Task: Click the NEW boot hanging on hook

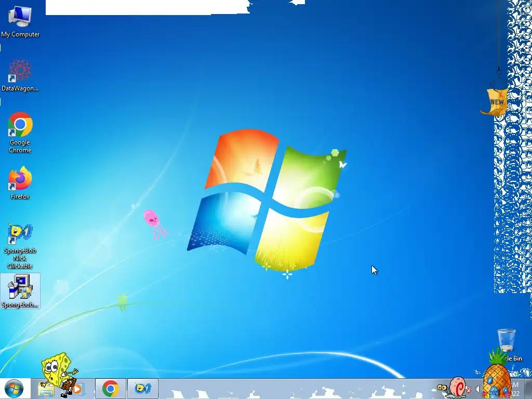Action: (x=495, y=102)
